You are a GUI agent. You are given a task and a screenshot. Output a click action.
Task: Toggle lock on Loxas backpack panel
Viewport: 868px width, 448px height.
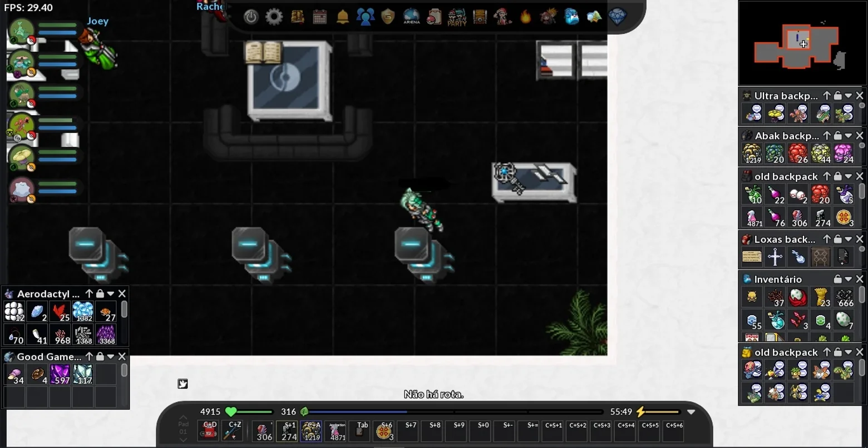(x=837, y=239)
